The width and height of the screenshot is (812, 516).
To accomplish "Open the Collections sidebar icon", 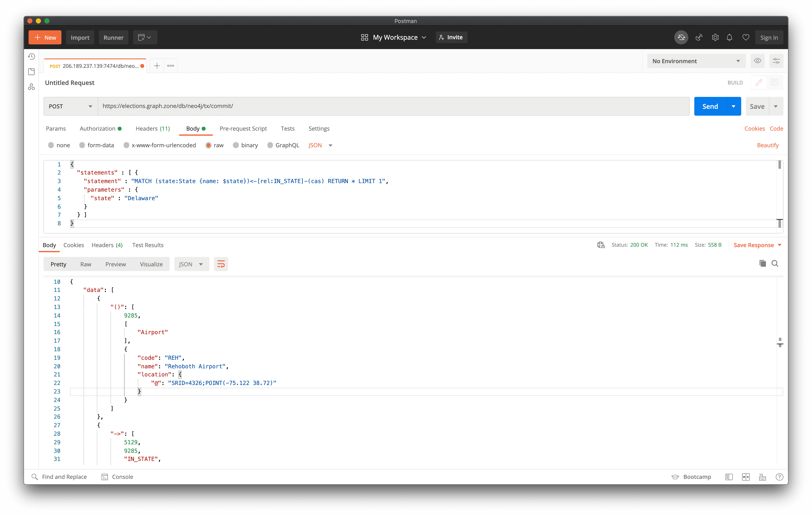I will tap(31, 71).
